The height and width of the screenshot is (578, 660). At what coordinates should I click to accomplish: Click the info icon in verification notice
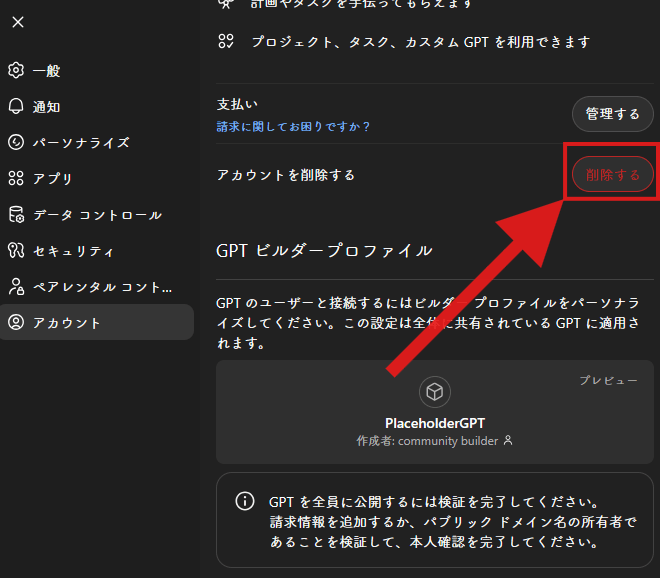(243, 501)
